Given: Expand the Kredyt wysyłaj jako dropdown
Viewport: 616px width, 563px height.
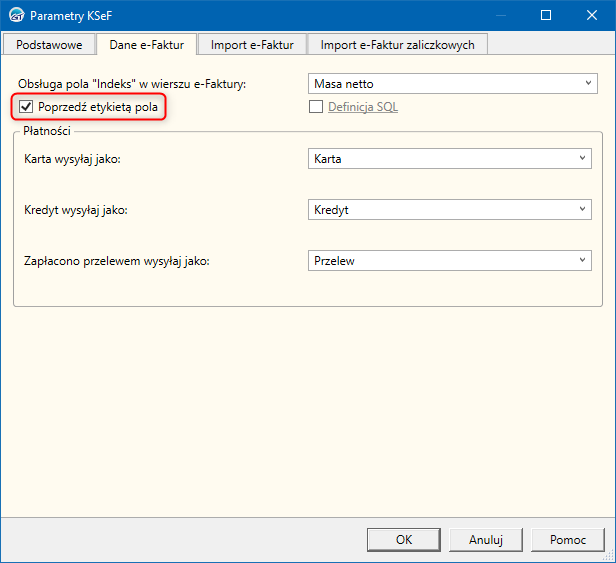Looking at the screenshot, I should (446, 210).
